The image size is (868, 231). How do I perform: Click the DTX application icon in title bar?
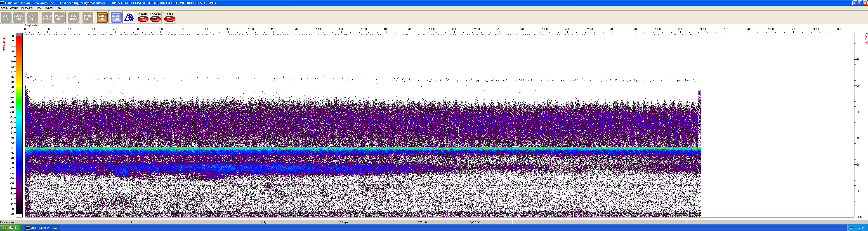2,3
